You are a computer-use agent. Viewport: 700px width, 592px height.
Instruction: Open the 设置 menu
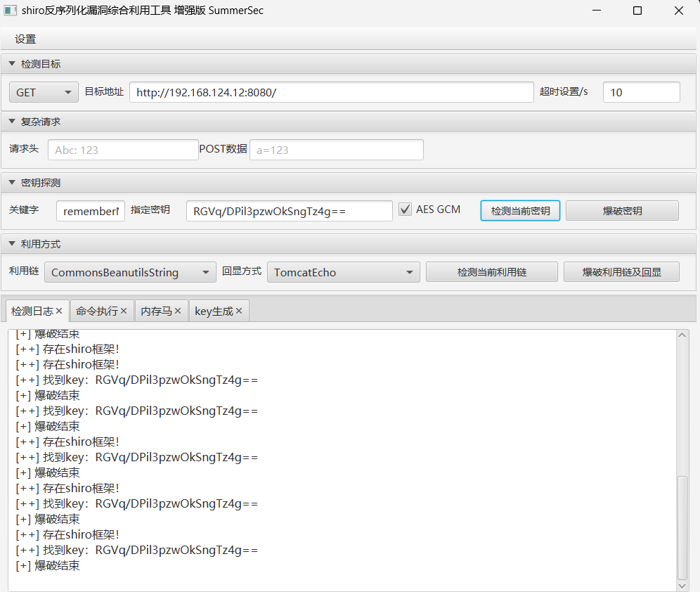click(25, 39)
